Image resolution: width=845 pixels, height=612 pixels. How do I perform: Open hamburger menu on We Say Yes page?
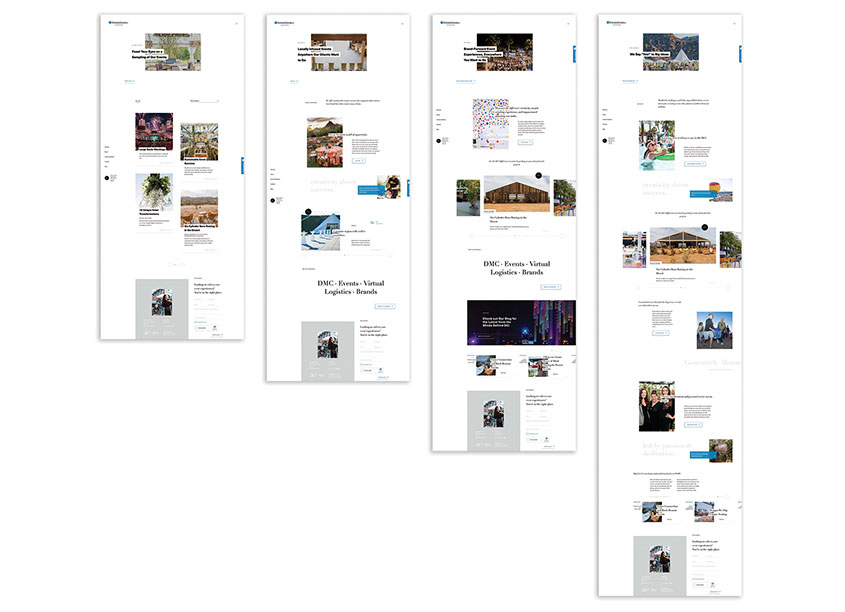pyautogui.click(x=734, y=23)
